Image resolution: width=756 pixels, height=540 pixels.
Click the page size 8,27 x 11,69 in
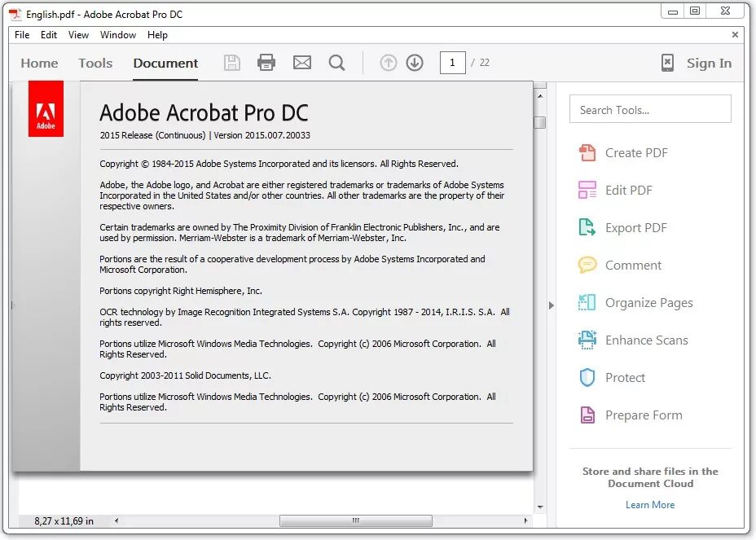click(64, 521)
